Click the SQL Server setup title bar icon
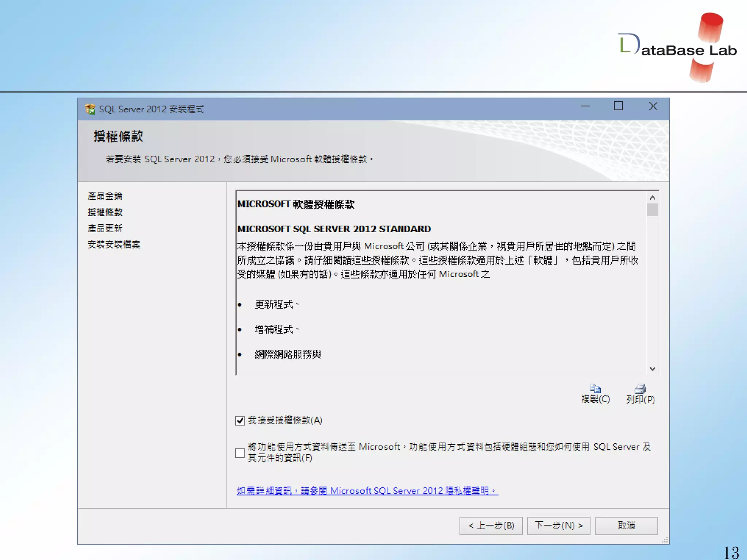 tap(90, 109)
